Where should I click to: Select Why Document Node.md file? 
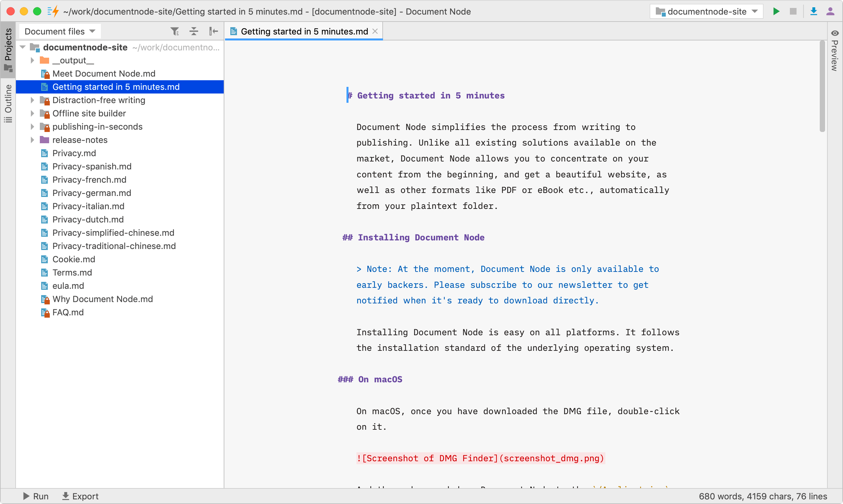[x=103, y=299]
